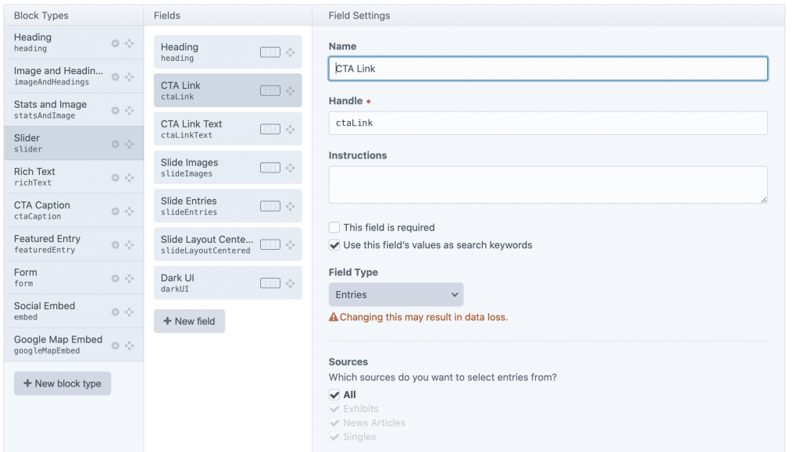Click gear icon for Google Map Embed block
This screenshot has height=452, width=800.
[x=115, y=346]
